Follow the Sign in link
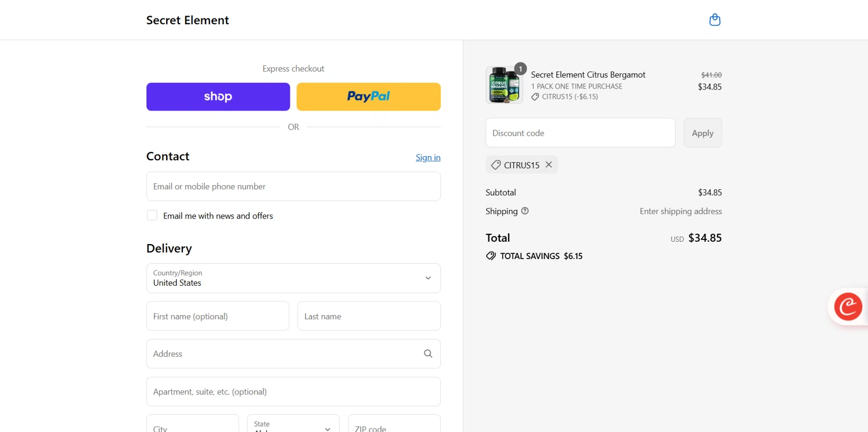Image resolution: width=868 pixels, height=432 pixels. tap(428, 157)
